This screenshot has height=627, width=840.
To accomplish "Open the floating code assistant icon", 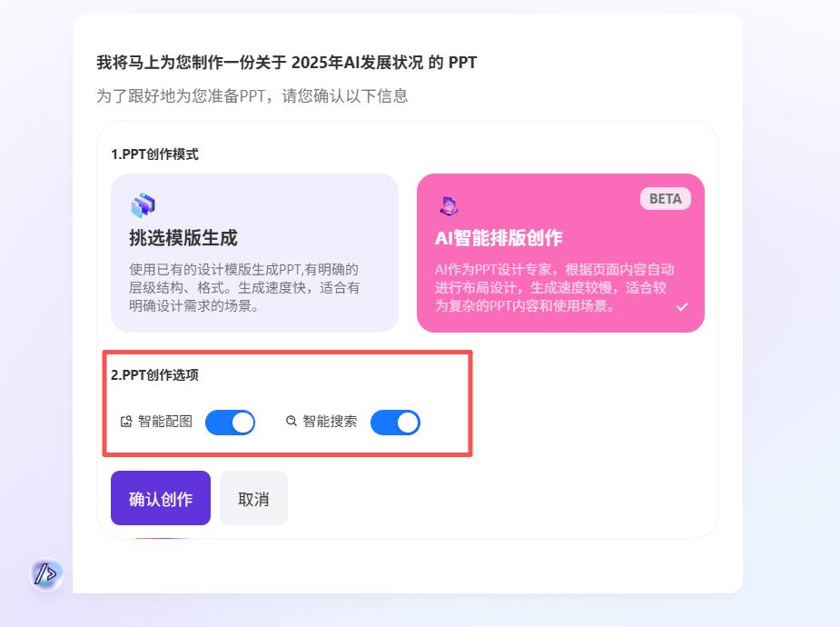I will coord(46,573).
